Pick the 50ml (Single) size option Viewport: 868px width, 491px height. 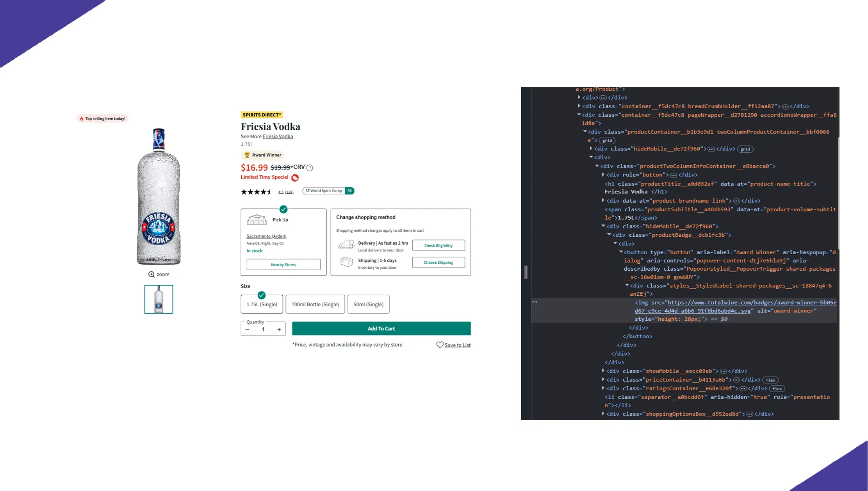(368, 304)
